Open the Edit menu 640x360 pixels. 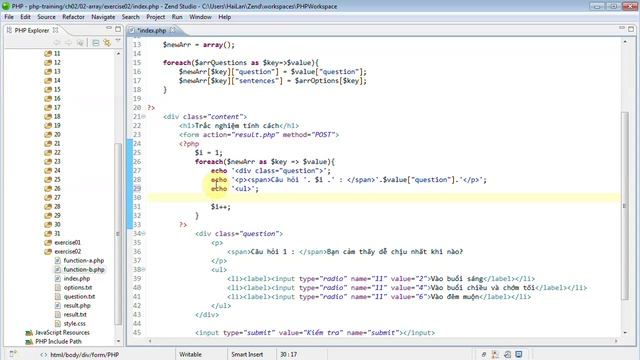[25, 17]
